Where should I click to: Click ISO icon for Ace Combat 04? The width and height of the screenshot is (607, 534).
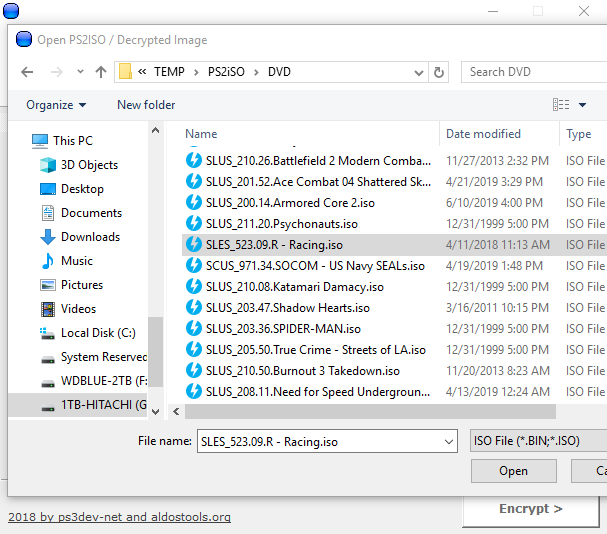pos(194,181)
